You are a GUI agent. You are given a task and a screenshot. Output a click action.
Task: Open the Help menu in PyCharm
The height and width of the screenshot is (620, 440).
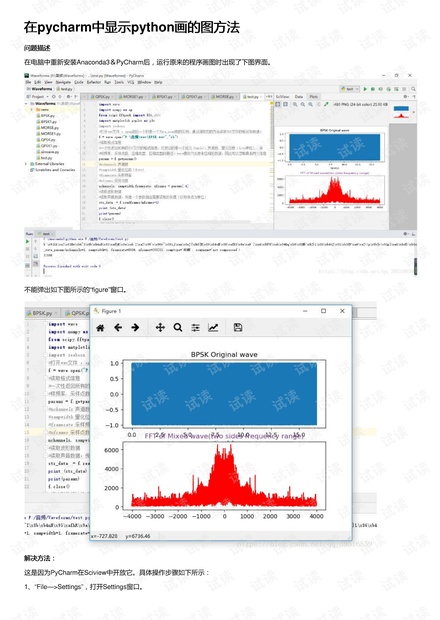(x=158, y=82)
